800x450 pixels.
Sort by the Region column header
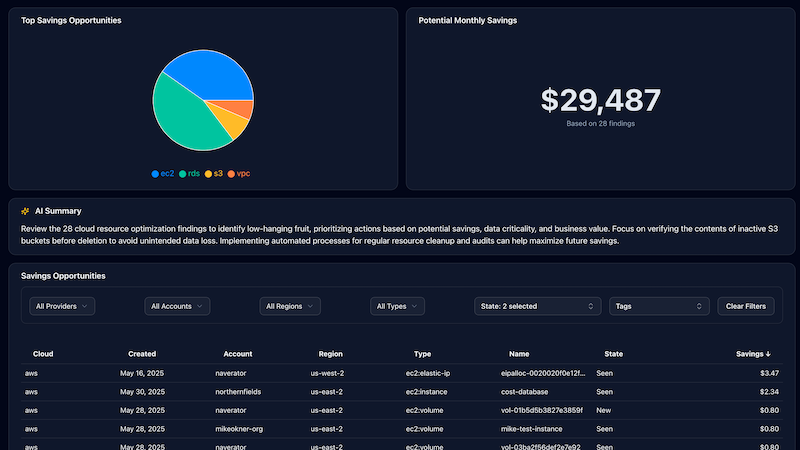330,354
